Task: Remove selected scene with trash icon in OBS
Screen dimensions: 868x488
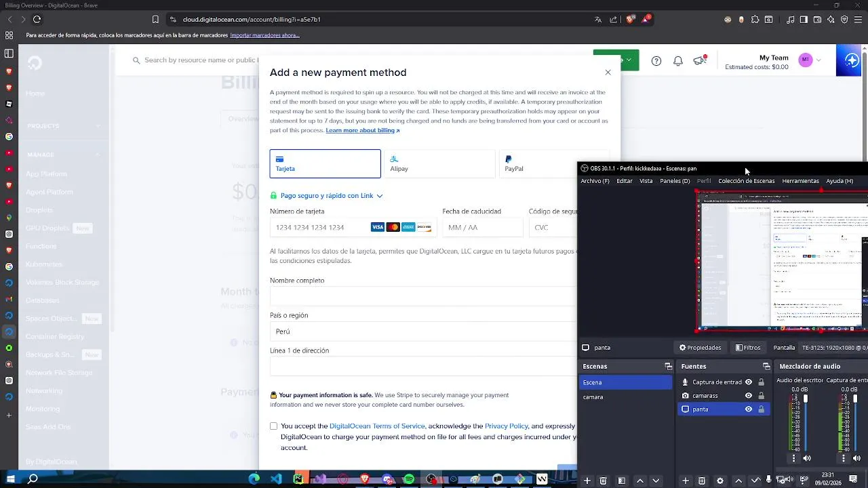Action: (603, 481)
